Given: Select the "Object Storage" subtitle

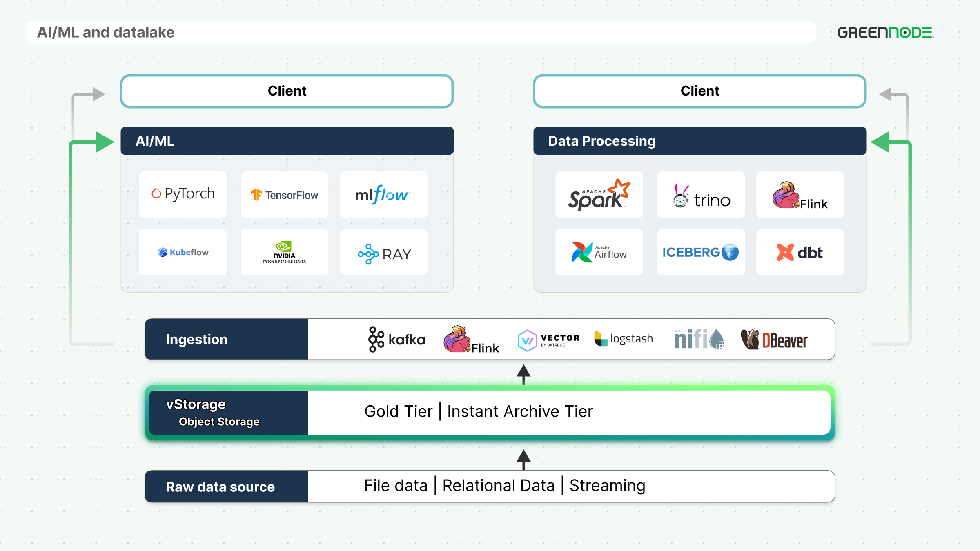Looking at the screenshot, I should click(219, 422).
